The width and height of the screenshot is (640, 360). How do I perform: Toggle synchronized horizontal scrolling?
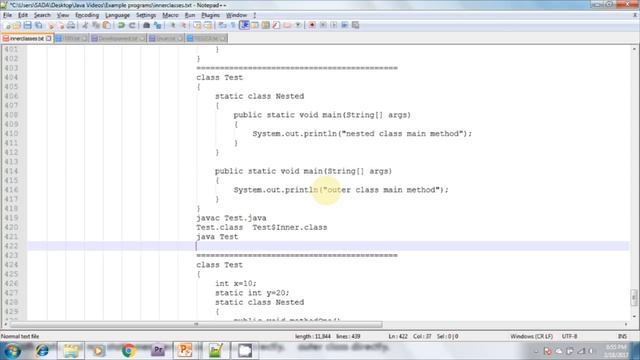208,25
